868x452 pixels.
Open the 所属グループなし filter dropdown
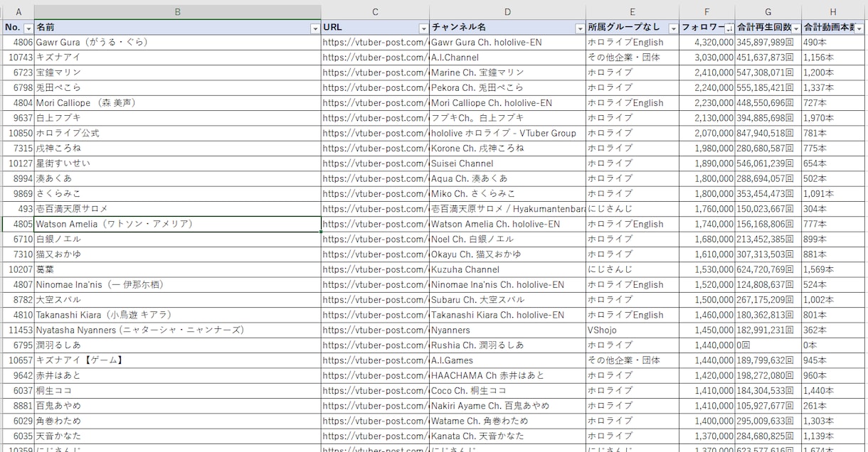[674, 28]
